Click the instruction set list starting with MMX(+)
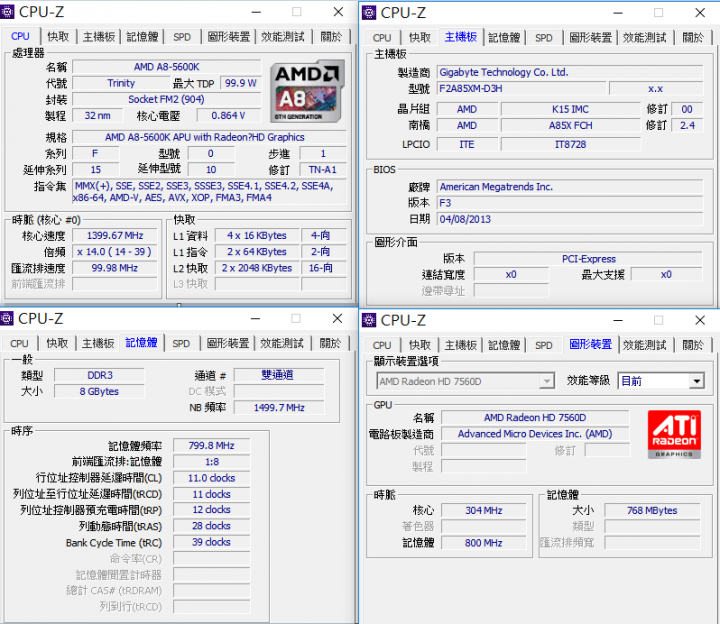Screen dimensions: 720x624 209,192
